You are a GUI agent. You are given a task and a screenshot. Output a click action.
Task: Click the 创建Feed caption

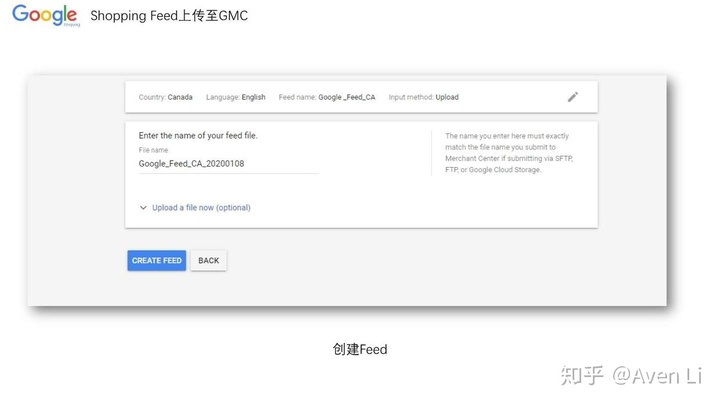click(360, 349)
